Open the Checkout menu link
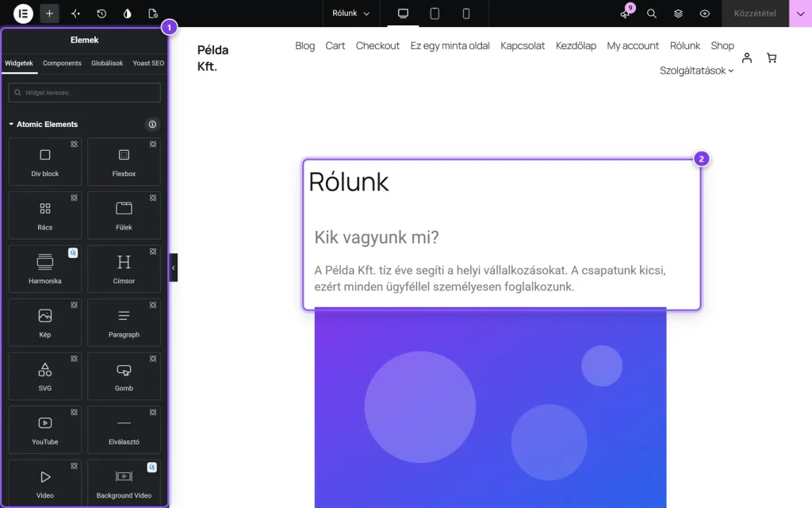This screenshot has height=508, width=812. click(x=377, y=45)
